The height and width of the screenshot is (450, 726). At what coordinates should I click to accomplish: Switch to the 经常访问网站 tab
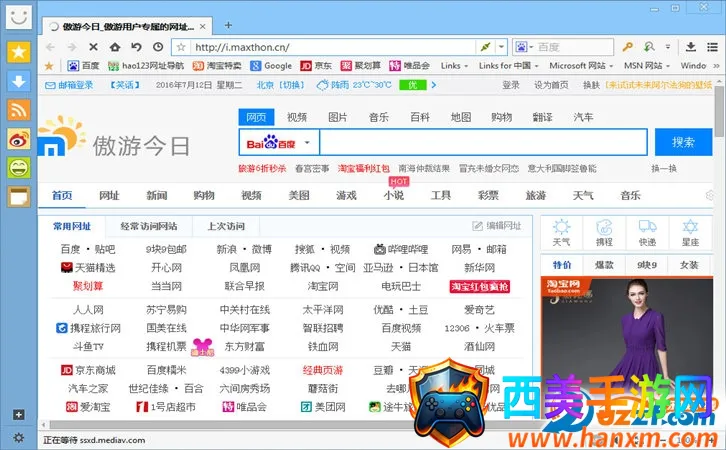[148, 226]
